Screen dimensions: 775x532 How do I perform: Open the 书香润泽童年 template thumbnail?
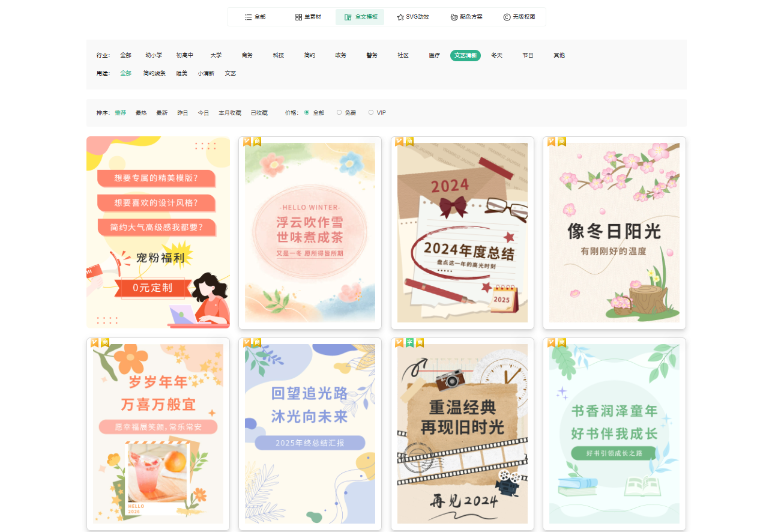pyautogui.click(x=614, y=434)
